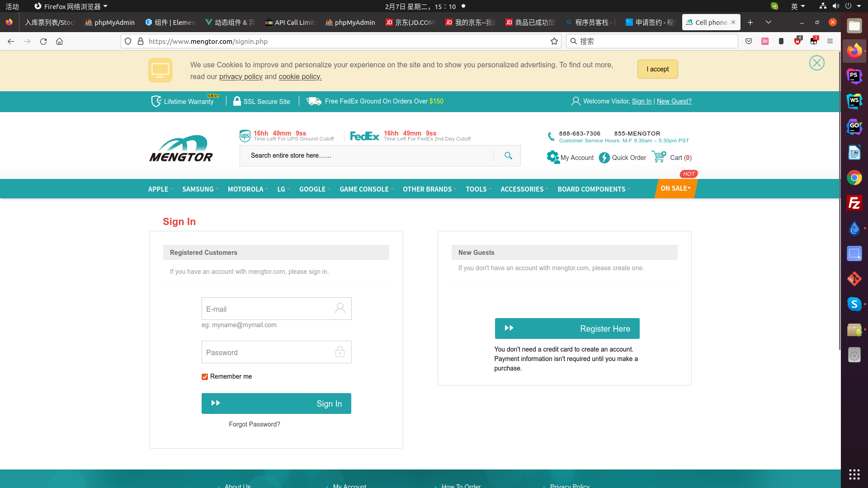The height and width of the screenshot is (488, 868).
Task: Click the Firefox back arrow
Action: (x=11, y=41)
